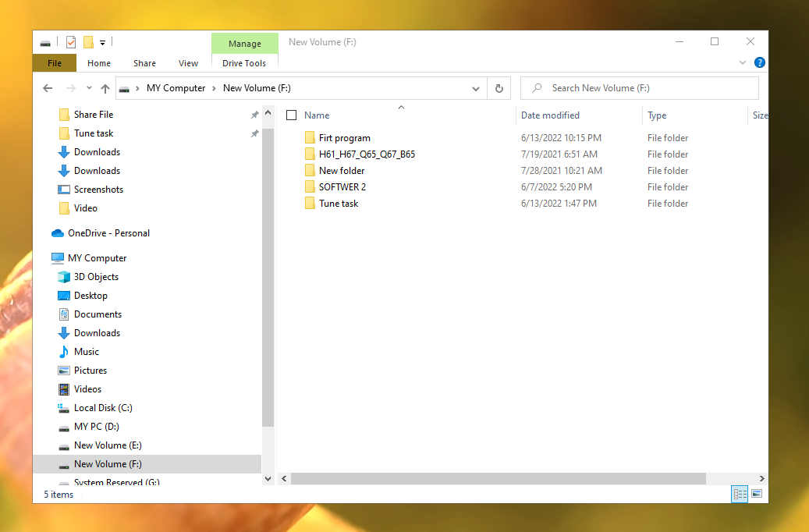Click the 6/13/2022 10:15 PM date cell
809x532 pixels.
click(561, 138)
